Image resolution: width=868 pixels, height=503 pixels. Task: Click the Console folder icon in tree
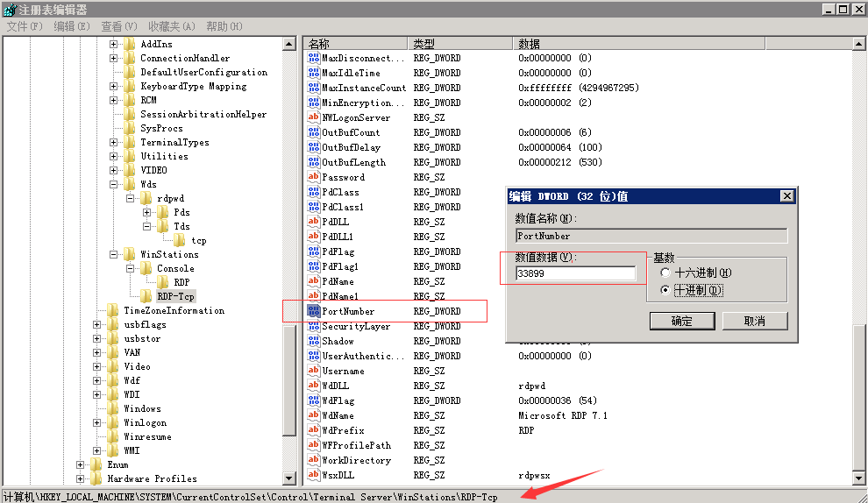tap(146, 268)
